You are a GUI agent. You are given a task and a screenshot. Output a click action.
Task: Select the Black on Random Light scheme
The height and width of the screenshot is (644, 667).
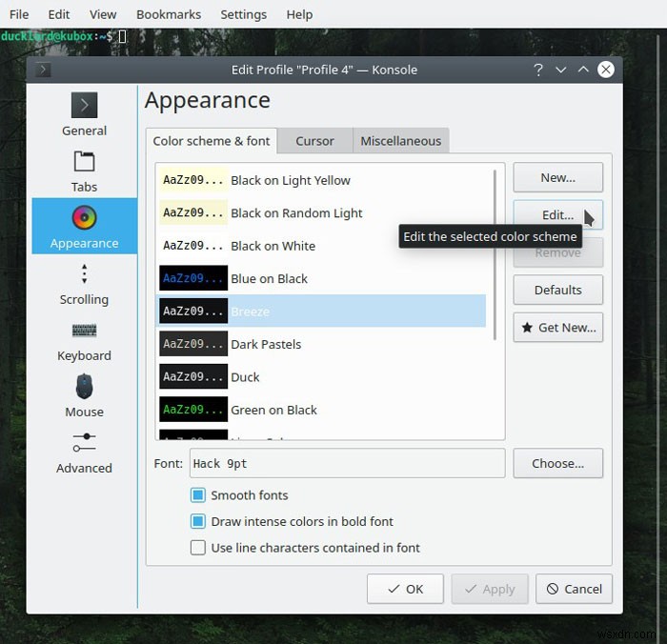[x=322, y=213]
